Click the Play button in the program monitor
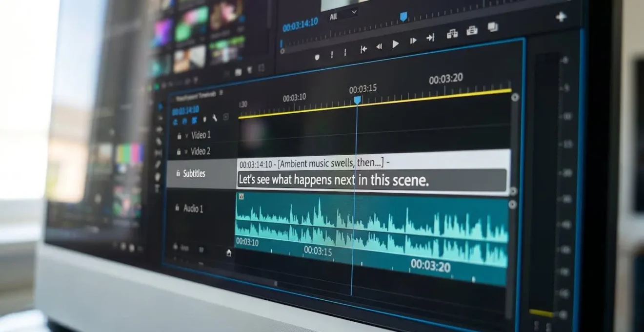This screenshot has width=644, height=332. click(x=395, y=44)
